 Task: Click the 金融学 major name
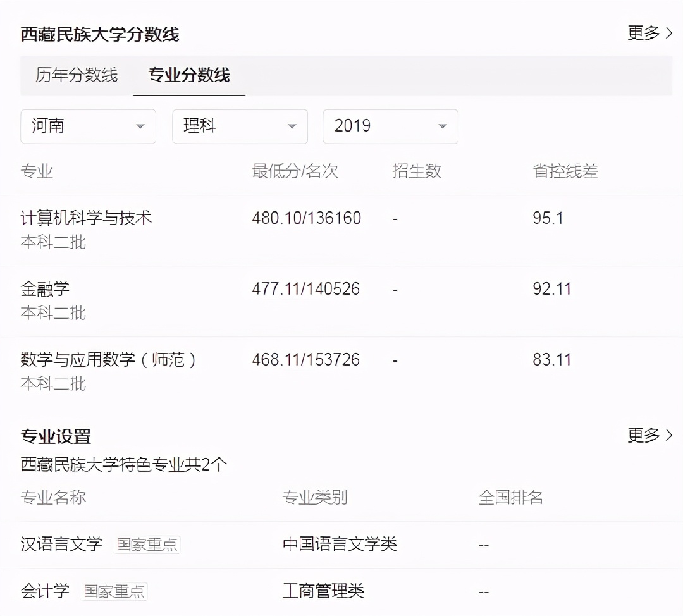pos(45,288)
